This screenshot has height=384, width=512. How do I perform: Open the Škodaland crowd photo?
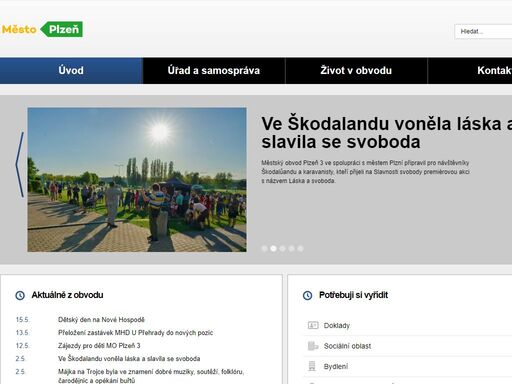pyautogui.click(x=137, y=180)
